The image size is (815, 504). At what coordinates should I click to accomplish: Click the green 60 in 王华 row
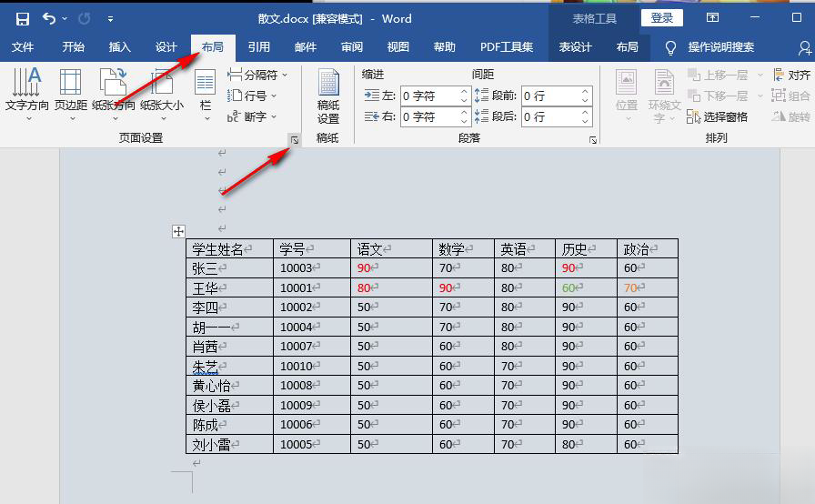(569, 287)
